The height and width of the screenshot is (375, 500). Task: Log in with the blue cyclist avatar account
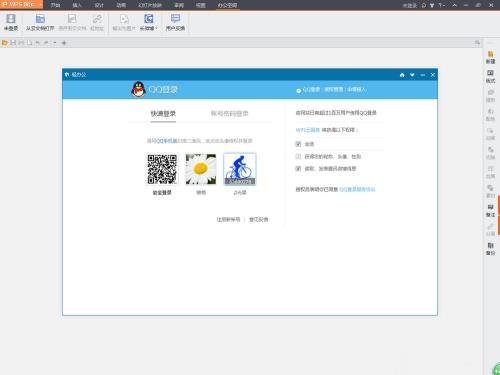240,169
